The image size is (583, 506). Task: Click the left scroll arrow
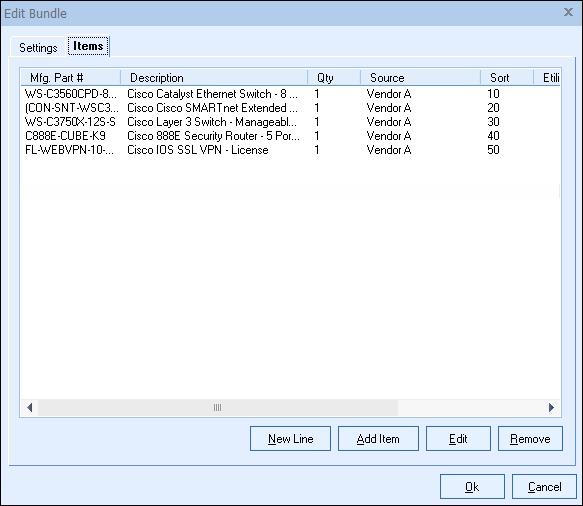[30, 407]
